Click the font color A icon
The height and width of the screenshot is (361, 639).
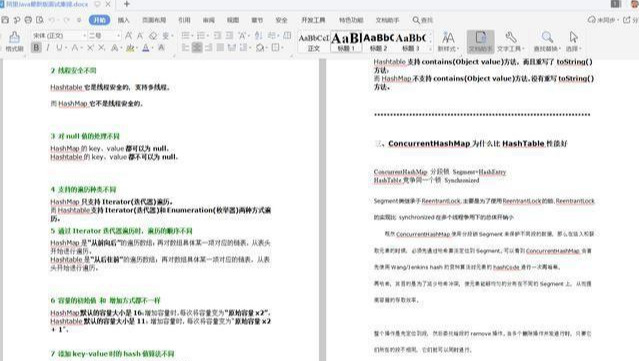[x=146, y=48]
